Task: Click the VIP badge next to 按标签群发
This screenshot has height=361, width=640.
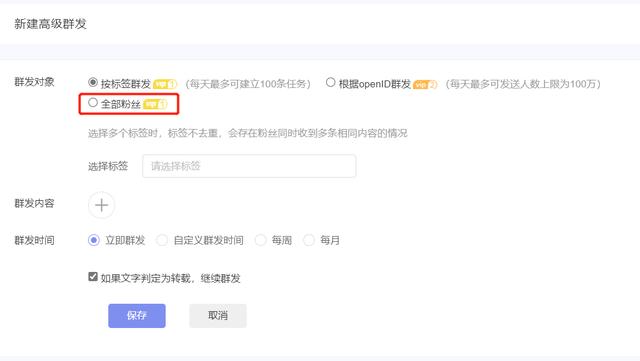Action: [x=165, y=84]
